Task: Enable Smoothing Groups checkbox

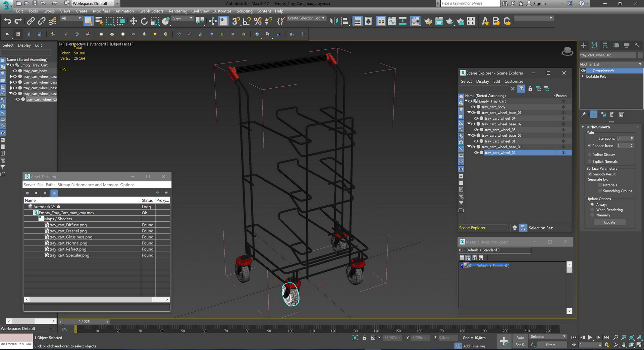Action: tap(600, 191)
